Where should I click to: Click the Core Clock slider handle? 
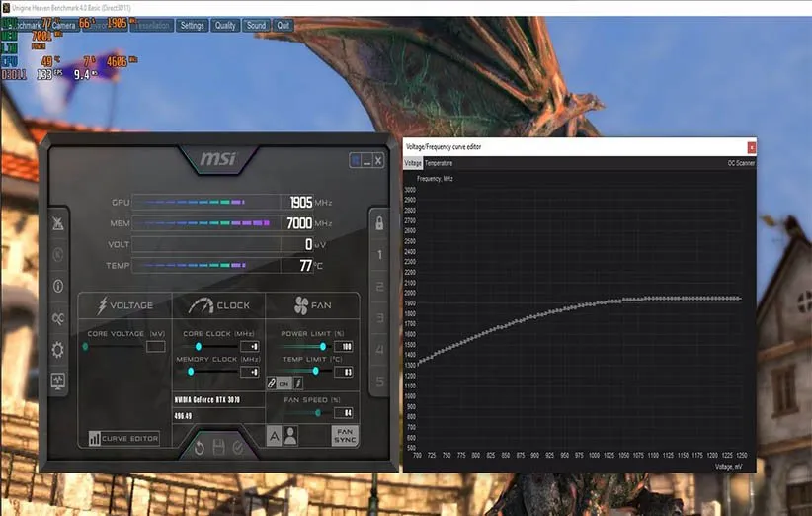pyautogui.click(x=199, y=347)
